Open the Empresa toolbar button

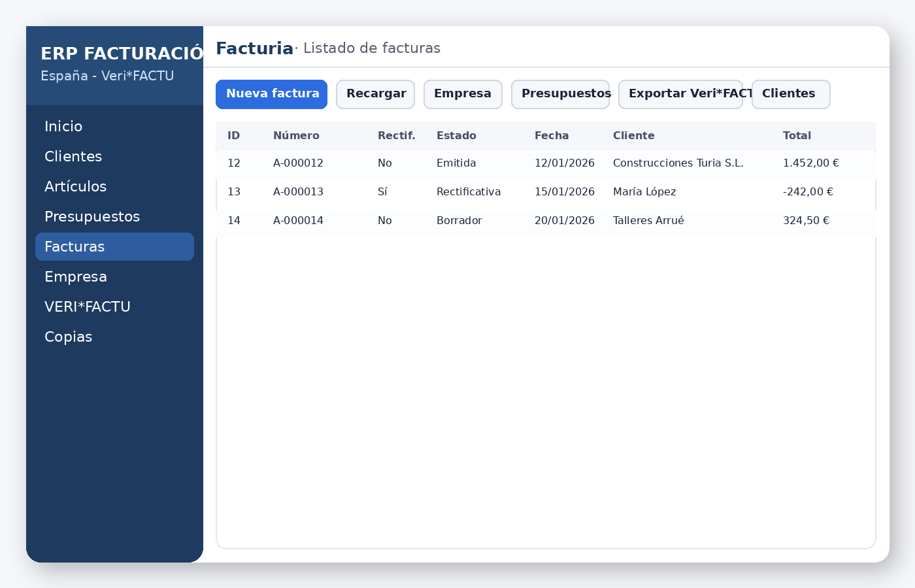[x=463, y=94]
